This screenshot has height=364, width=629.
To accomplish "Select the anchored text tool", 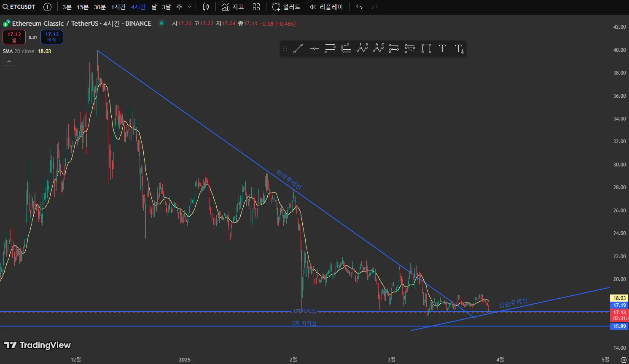I will 460,49.
